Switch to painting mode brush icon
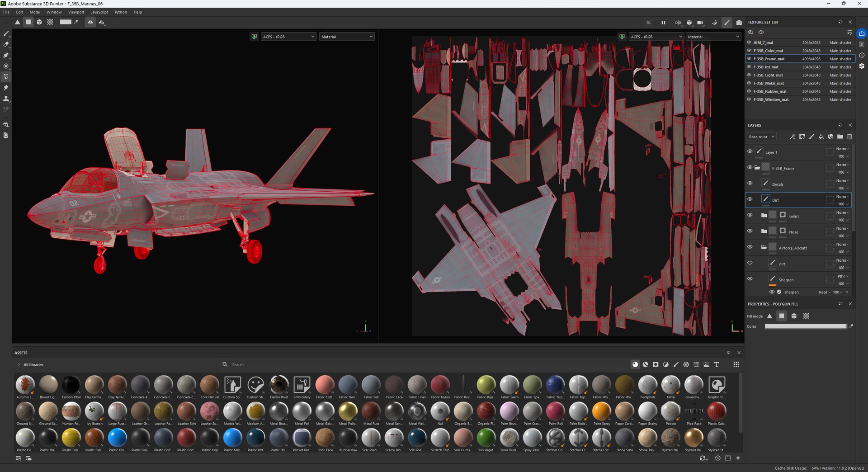This screenshot has width=868, height=472. 726,23
